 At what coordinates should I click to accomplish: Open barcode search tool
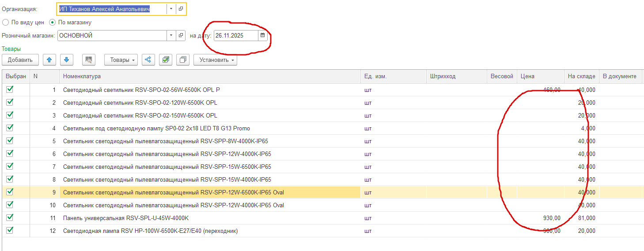click(x=89, y=60)
